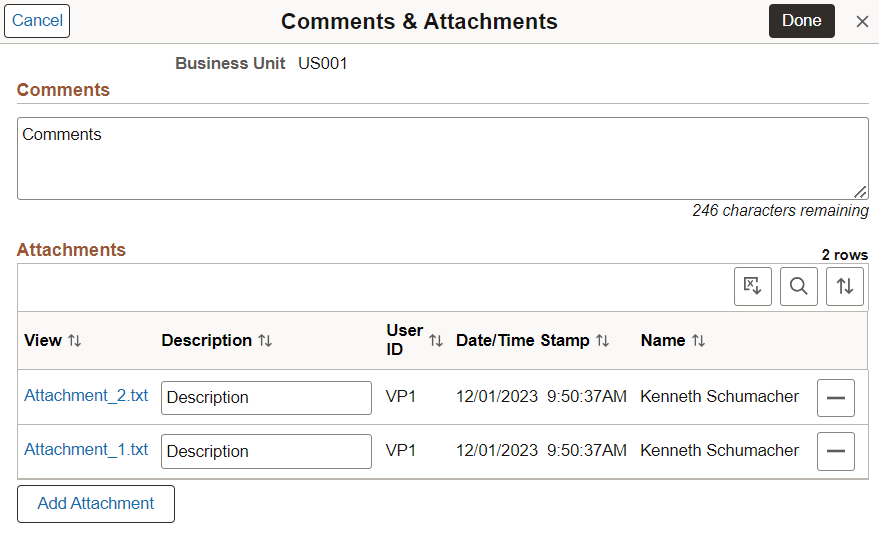
Task: Click the Attachments section heading
Action: tap(71, 249)
